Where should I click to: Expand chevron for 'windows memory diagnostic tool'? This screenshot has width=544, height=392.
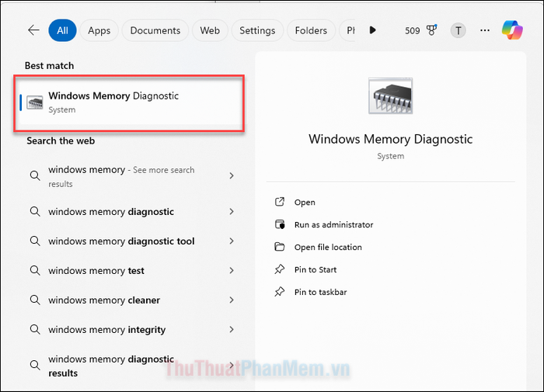click(x=232, y=241)
